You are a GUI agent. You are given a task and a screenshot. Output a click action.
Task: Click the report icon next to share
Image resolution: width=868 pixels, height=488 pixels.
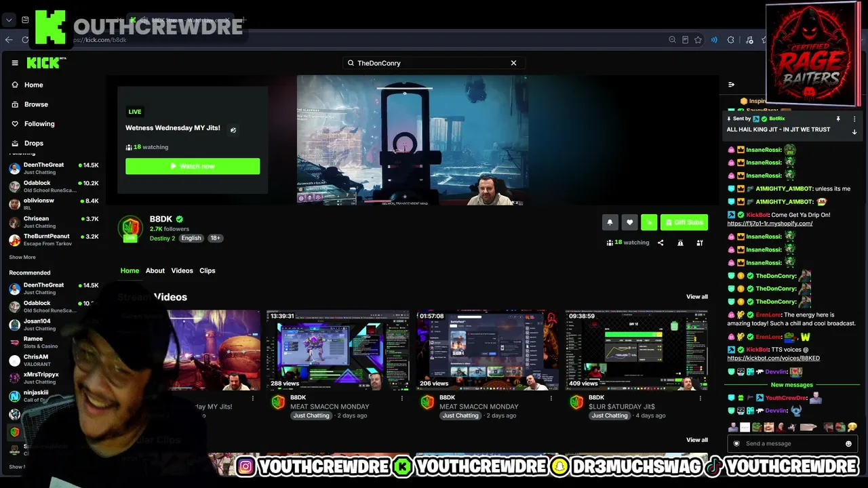coord(680,243)
